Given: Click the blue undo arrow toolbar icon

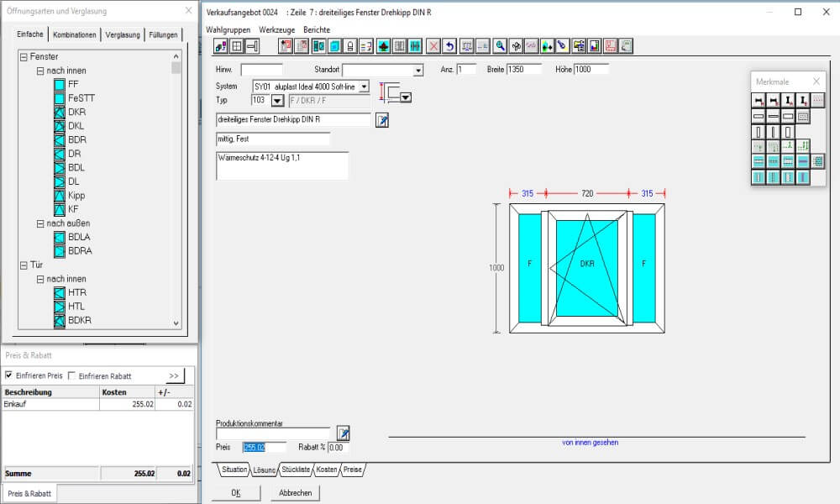Looking at the screenshot, I should (x=449, y=46).
